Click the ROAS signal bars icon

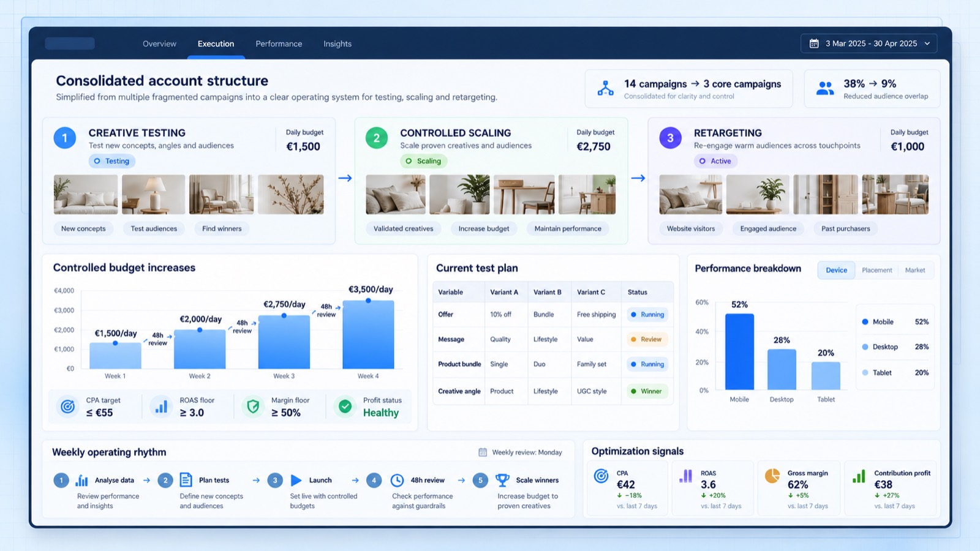[686, 476]
